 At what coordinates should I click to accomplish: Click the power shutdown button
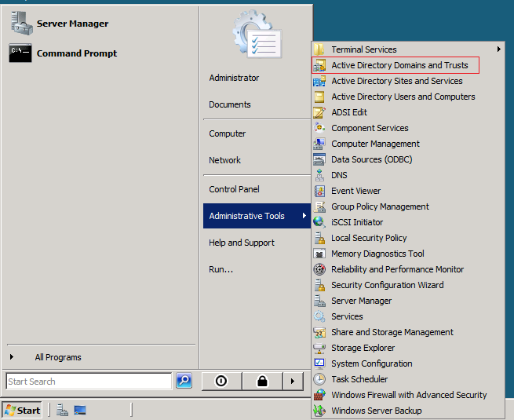click(221, 381)
